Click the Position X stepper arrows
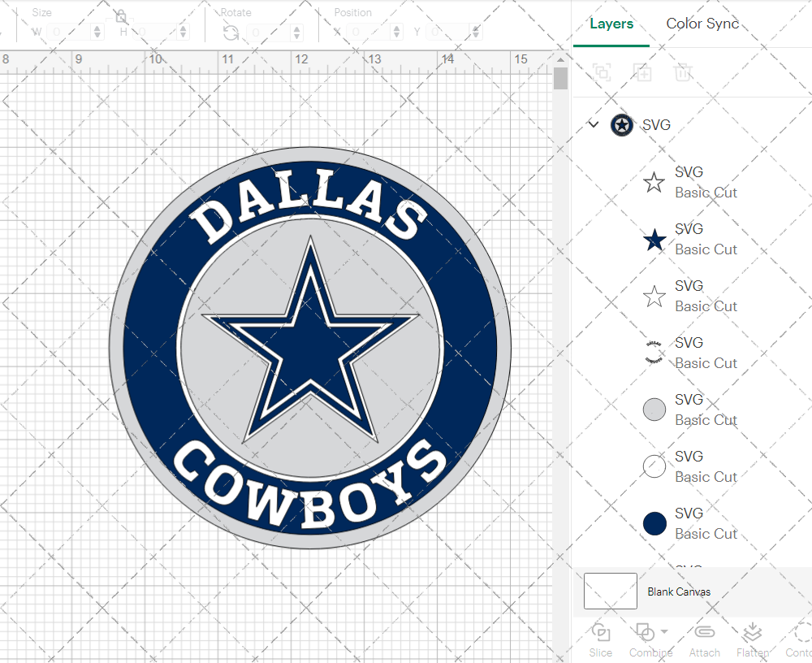 pos(396,32)
